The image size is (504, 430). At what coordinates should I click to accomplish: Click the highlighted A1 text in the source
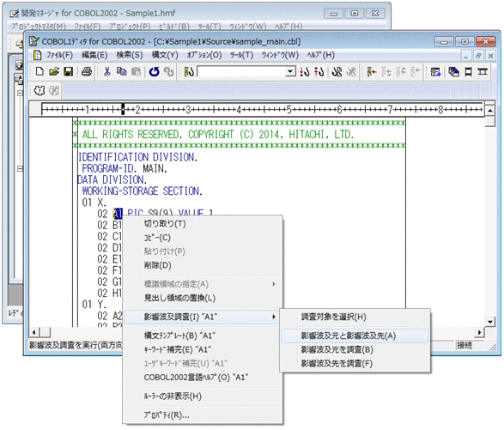(x=118, y=214)
